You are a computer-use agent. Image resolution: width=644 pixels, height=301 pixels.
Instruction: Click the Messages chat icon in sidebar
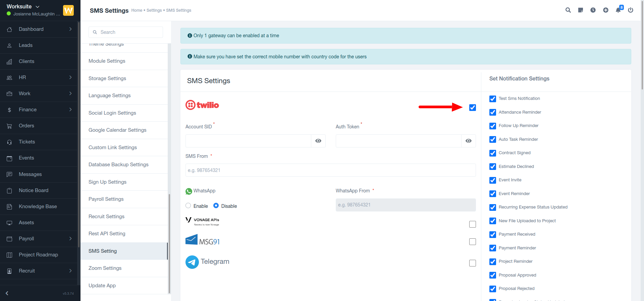(x=9, y=174)
